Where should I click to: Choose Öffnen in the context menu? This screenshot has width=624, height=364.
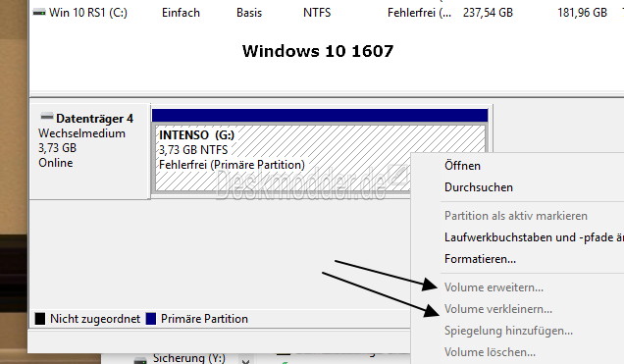click(462, 166)
